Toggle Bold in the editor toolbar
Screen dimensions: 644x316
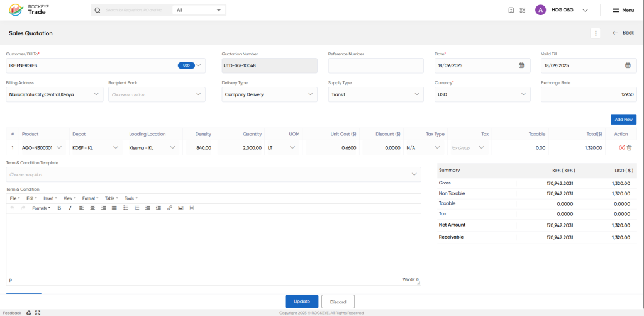(59, 208)
